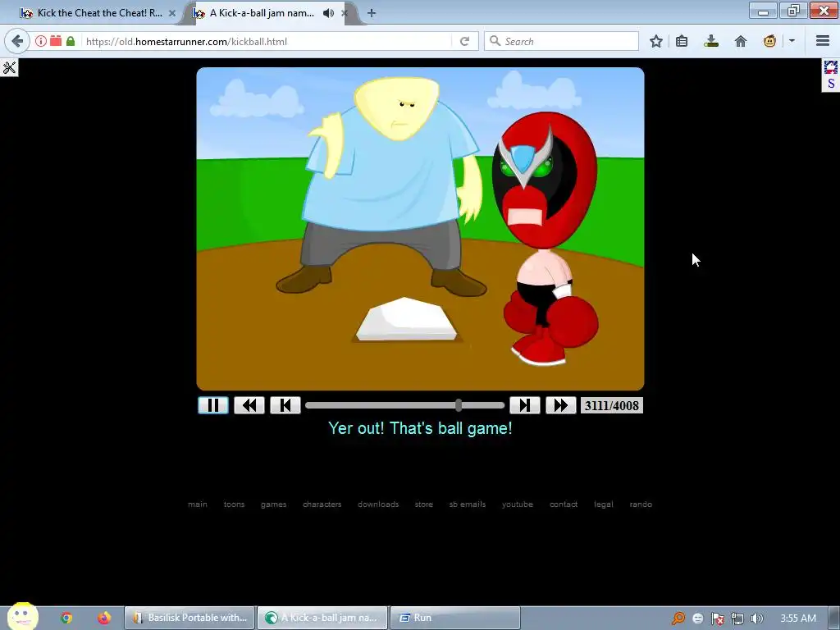The image size is (840, 630).
Task: Click the orange magnifier tray icon
Action: pos(678,619)
